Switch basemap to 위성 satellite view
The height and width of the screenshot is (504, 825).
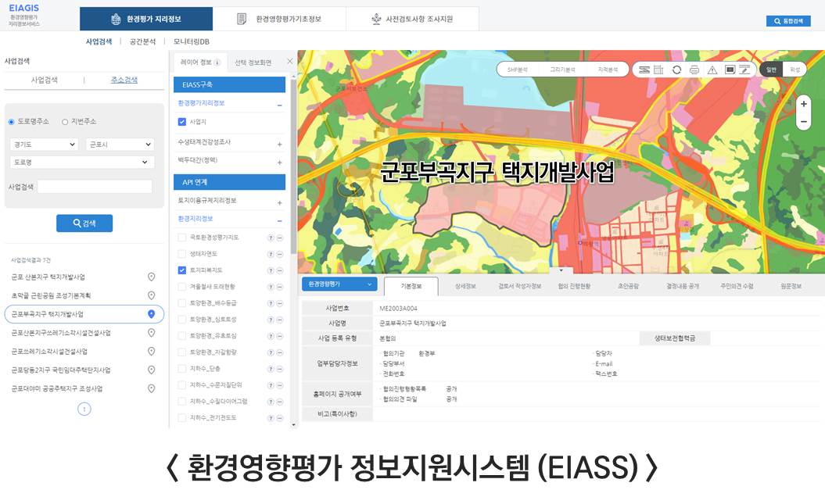pyautogui.click(x=795, y=70)
